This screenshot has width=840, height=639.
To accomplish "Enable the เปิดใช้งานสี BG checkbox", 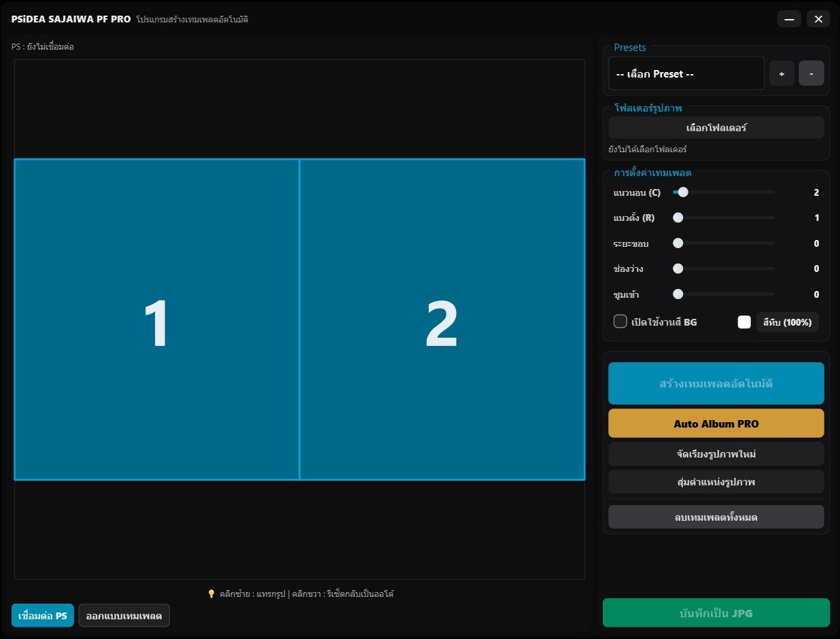I will point(620,322).
